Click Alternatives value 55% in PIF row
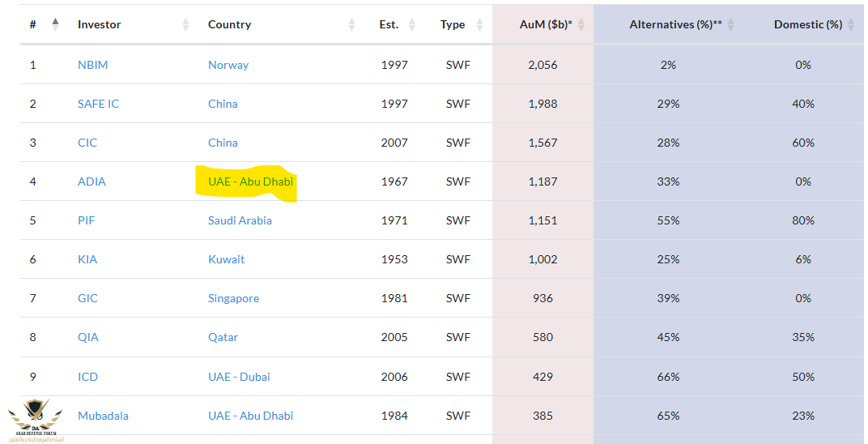The image size is (868, 444). coord(668,220)
